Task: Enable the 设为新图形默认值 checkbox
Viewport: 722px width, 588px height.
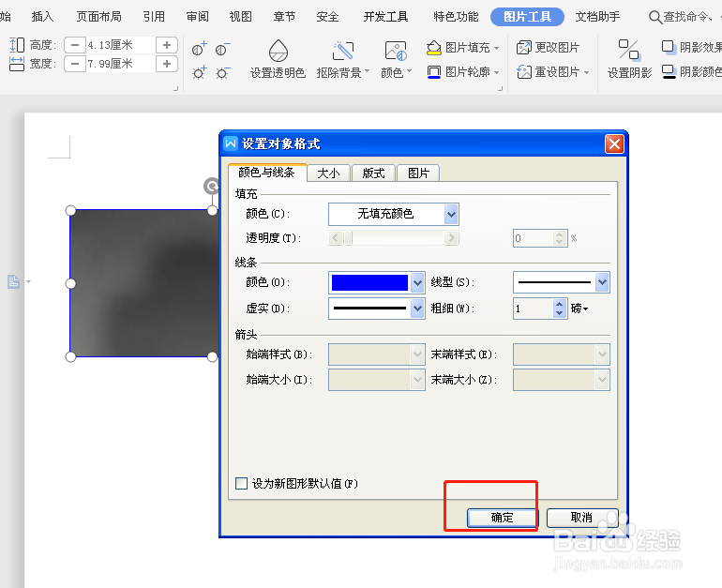Action: pyautogui.click(x=241, y=484)
